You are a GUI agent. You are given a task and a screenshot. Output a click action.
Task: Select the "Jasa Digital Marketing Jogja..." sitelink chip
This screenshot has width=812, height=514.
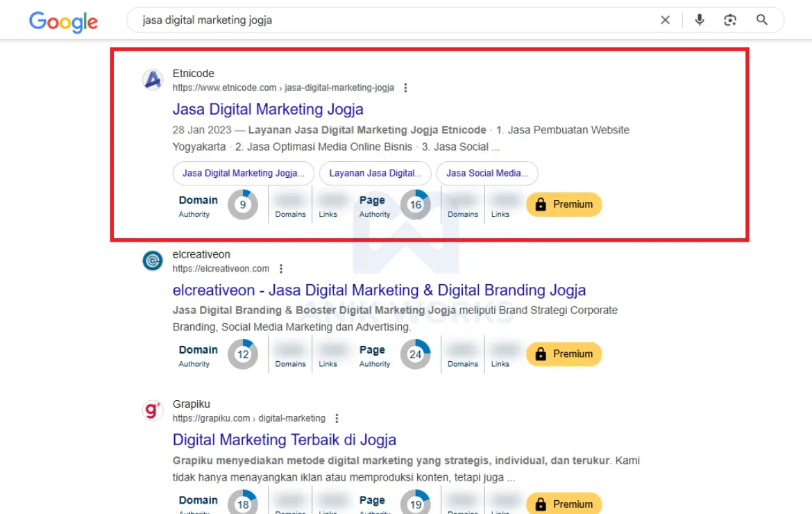click(243, 173)
